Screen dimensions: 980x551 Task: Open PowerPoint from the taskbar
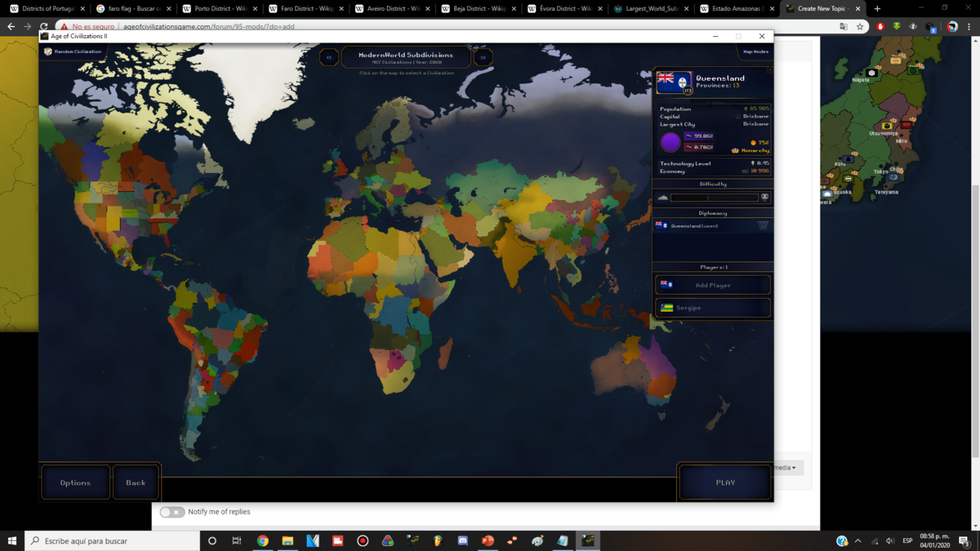point(488,540)
